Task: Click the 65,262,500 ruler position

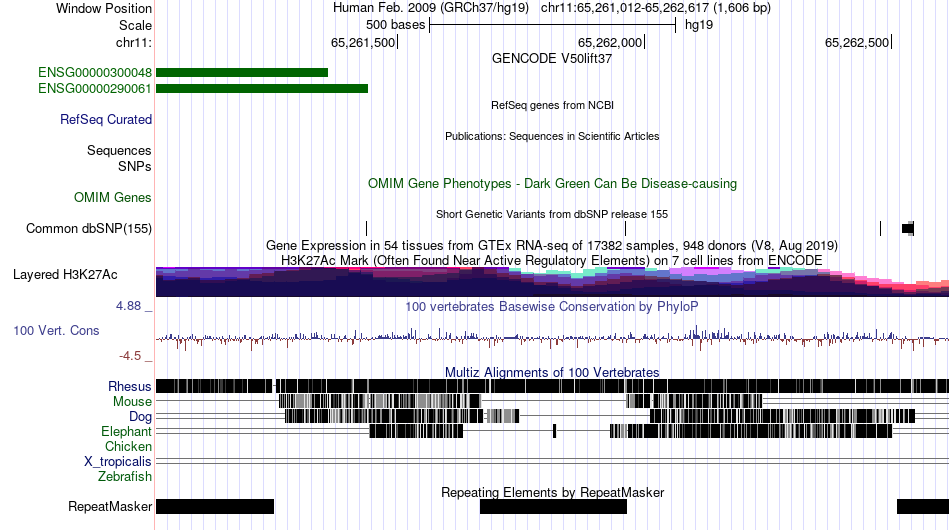Action: coord(858,42)
